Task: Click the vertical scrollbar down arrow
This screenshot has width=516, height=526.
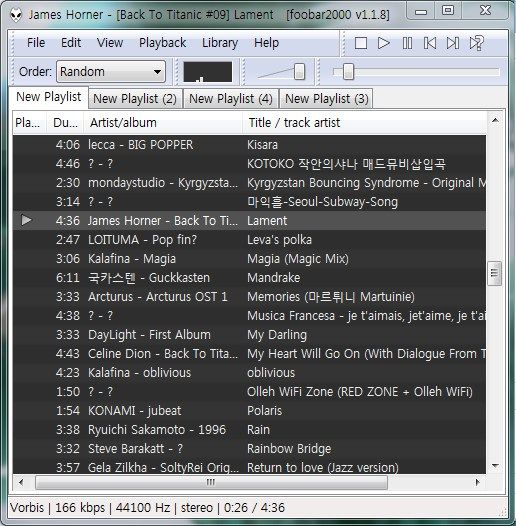Action: tap(495, 466)
